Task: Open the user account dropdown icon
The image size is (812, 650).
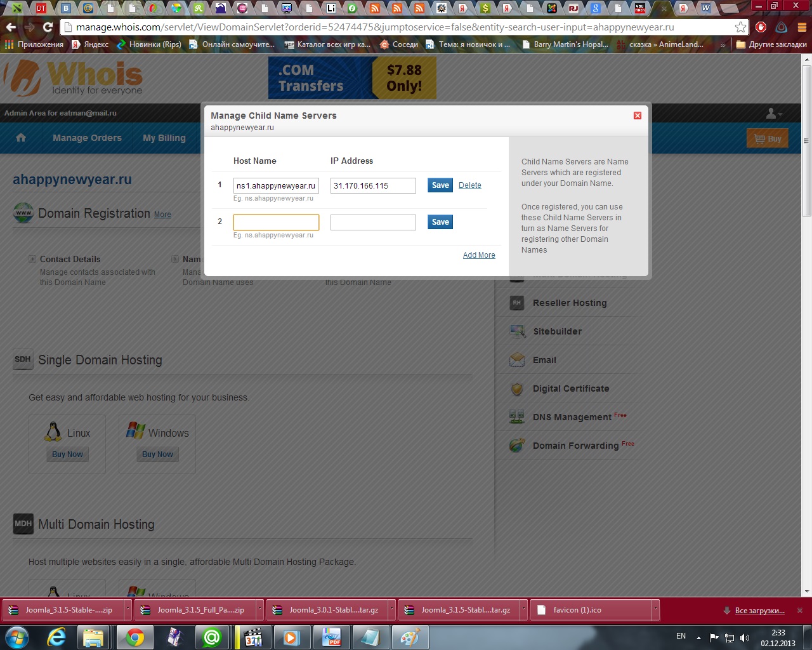Action: [x=774, y=113]
